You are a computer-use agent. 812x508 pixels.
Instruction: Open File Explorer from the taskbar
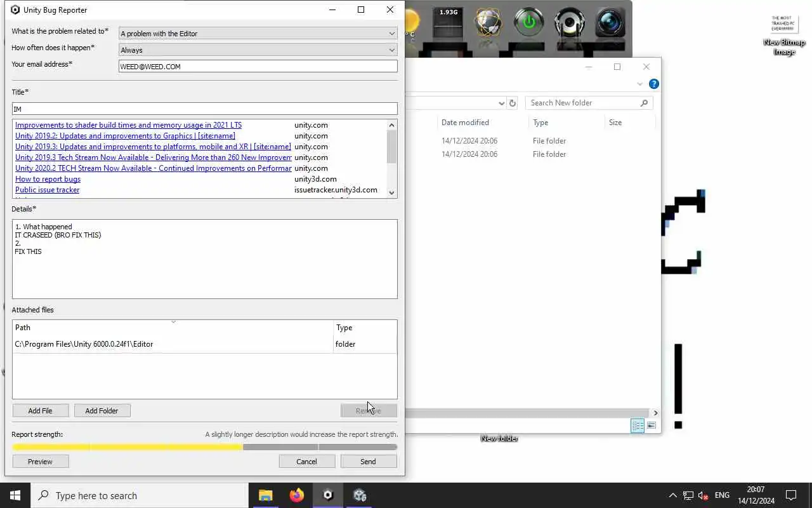coord(265,495)
